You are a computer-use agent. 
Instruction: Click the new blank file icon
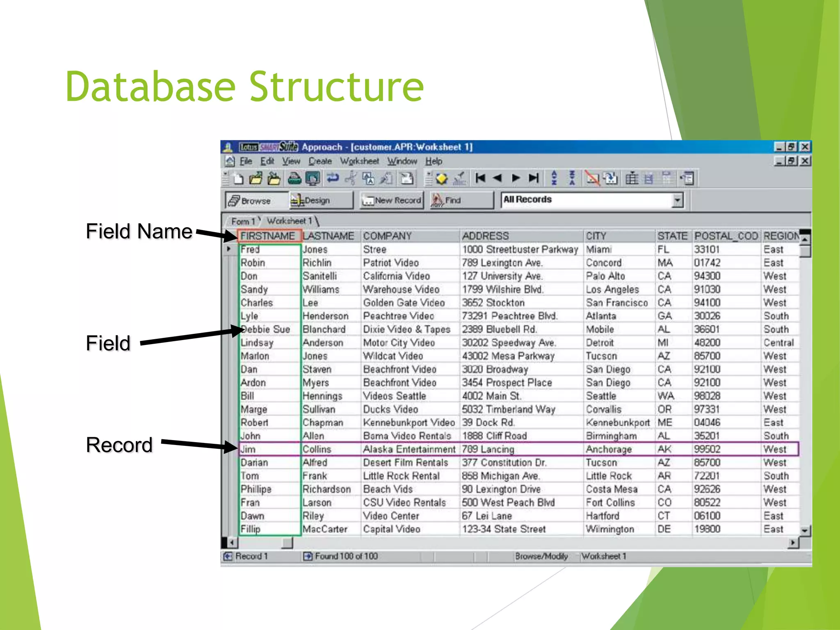click(238, 179)
